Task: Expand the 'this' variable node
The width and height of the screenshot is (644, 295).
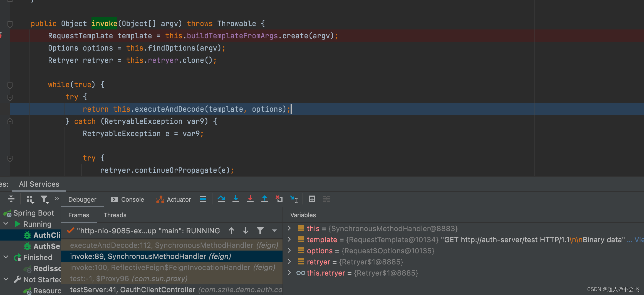Action: [x=289, y=228]
